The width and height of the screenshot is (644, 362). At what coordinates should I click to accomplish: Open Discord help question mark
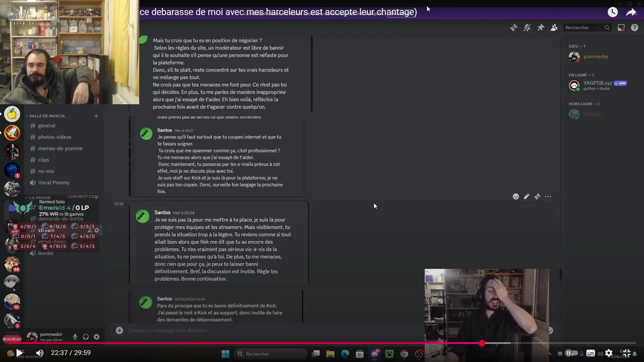coord(634,28)
